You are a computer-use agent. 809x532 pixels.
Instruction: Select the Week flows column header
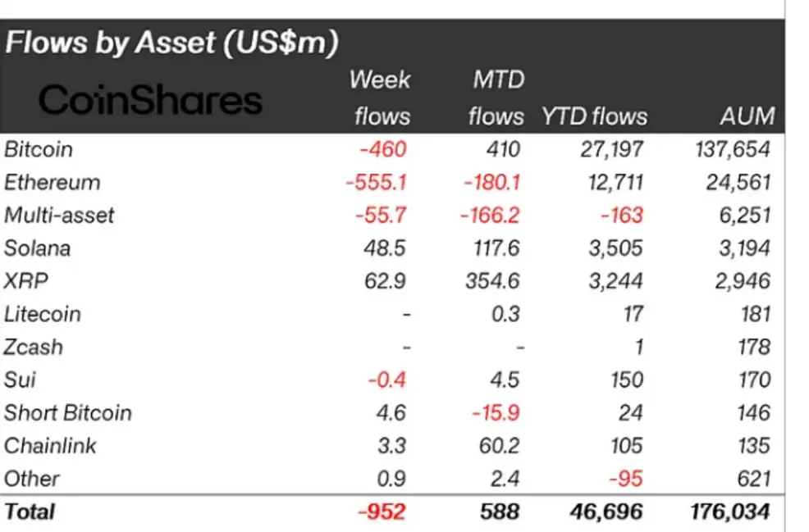[381, 98]
